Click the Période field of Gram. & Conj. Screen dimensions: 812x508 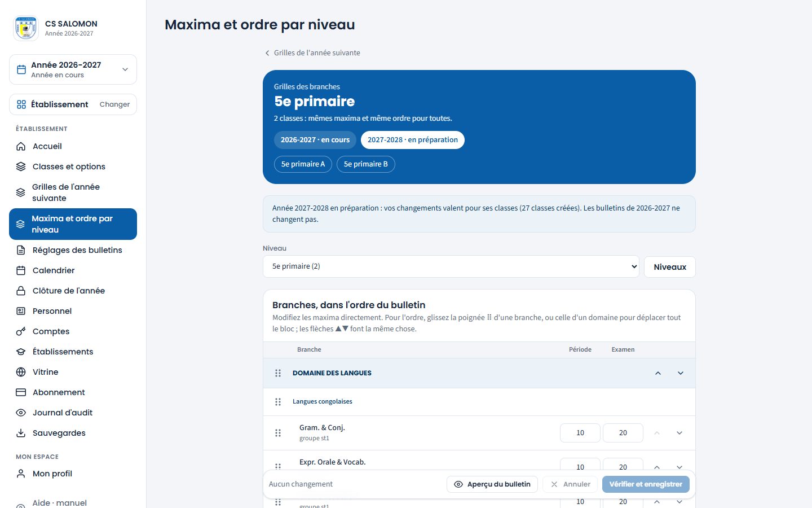(x=580, y=433)
